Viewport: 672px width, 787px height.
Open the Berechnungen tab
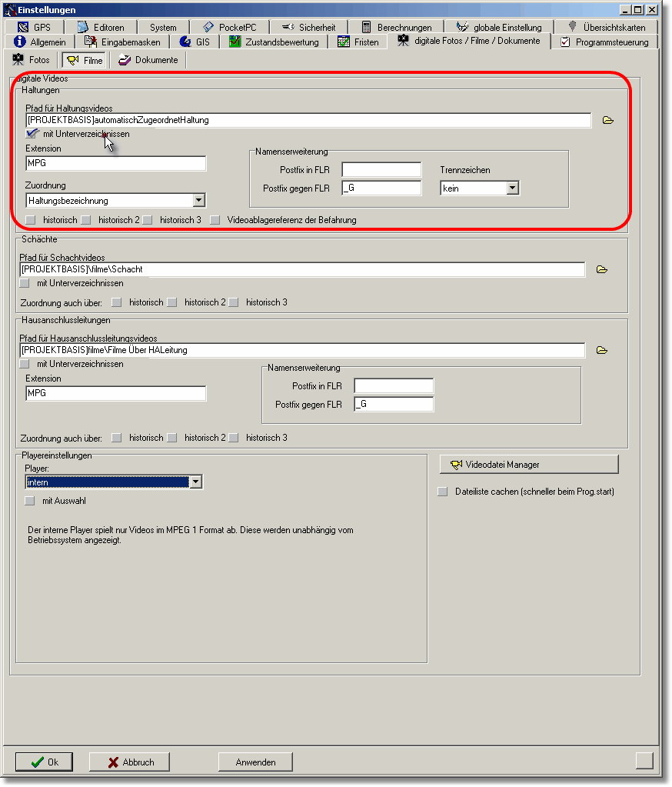tap(396, 27)
